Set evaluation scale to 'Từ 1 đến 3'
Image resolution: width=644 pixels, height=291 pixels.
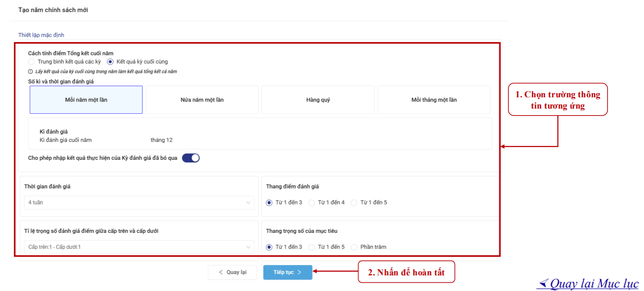coord(269,203)
